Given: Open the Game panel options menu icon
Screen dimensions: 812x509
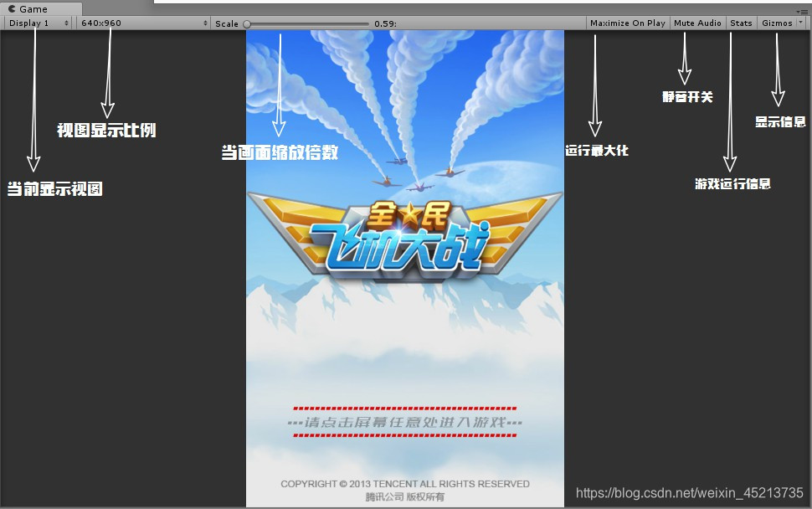Looking at the screenshot, I should pos(802,12).
